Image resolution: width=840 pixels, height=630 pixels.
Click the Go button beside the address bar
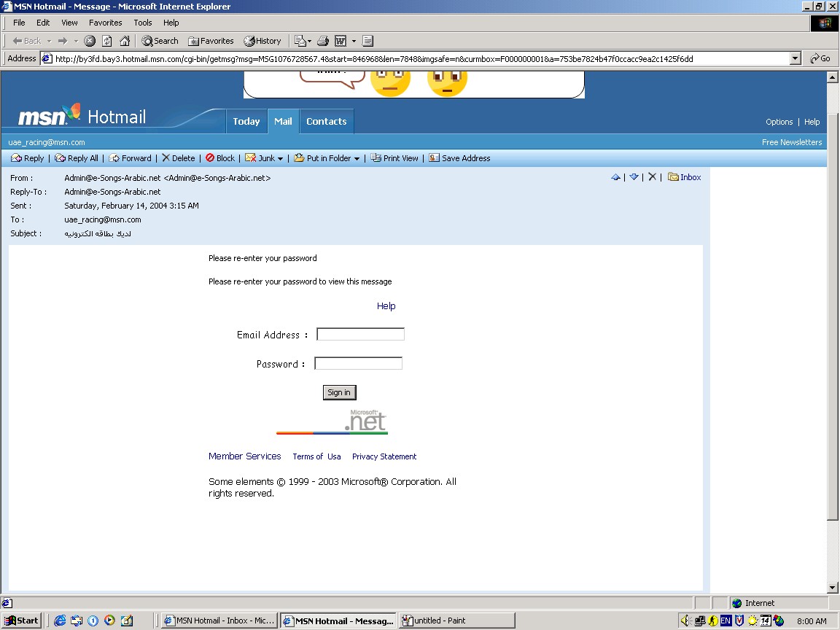(x=821, y=58)
